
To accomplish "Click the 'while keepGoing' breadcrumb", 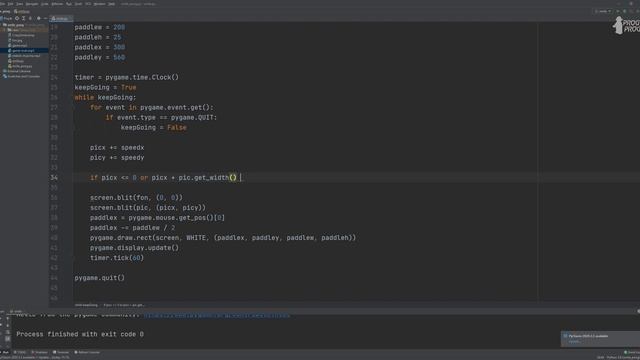I will coord(86,305).
